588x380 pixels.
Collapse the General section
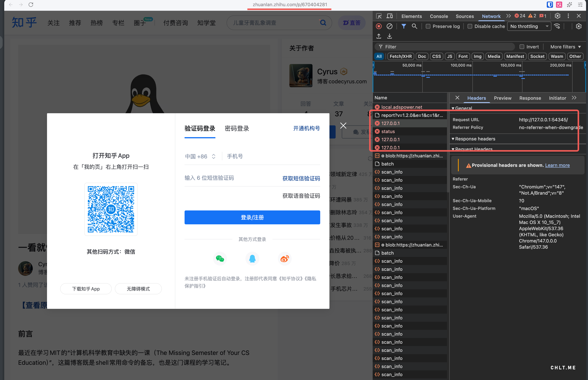click(462, 108)
